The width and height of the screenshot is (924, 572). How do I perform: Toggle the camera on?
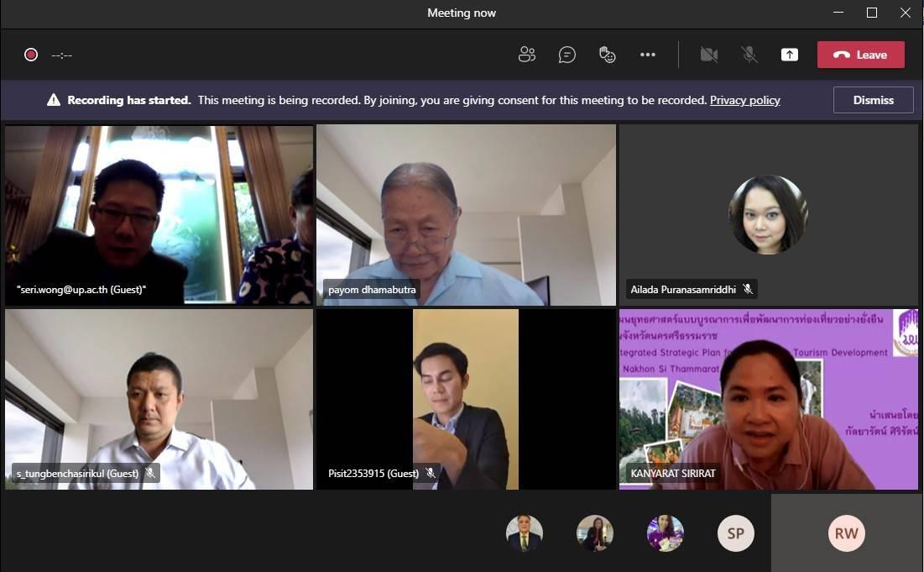point(709,55)
